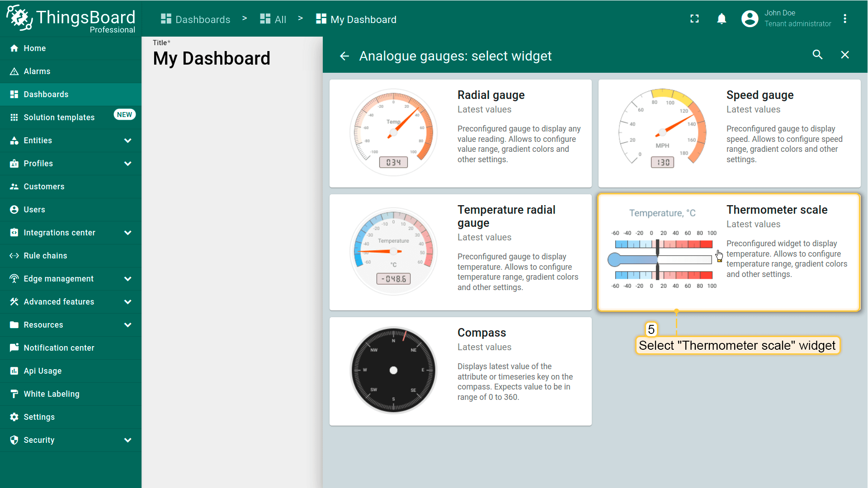Screen dimensions: 868x488
Task: Expand the Entities menu chevron
Action: 128,141
